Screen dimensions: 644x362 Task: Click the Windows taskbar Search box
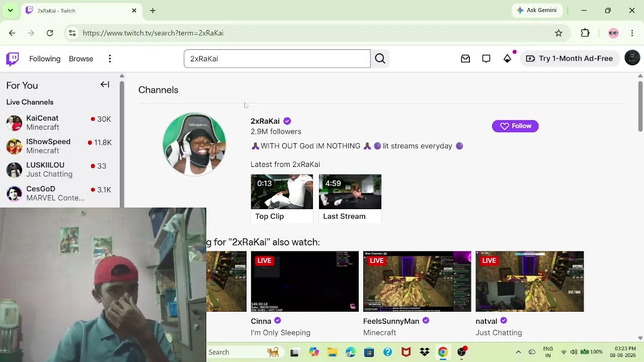tap(245, 352)
